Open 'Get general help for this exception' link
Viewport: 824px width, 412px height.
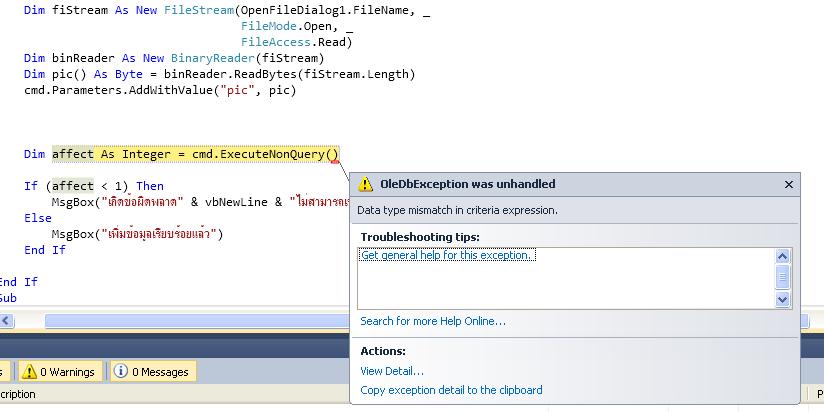pyautogui.click(x=447, y=255)
